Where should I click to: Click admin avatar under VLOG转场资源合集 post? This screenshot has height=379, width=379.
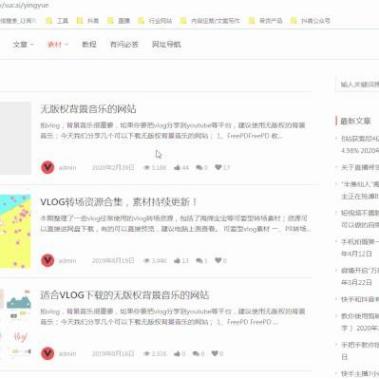click(48, 260)
